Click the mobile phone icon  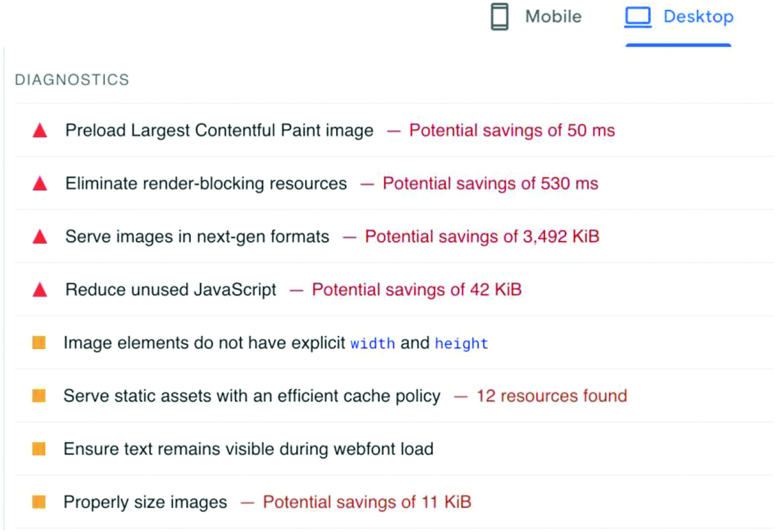point(499,17)
